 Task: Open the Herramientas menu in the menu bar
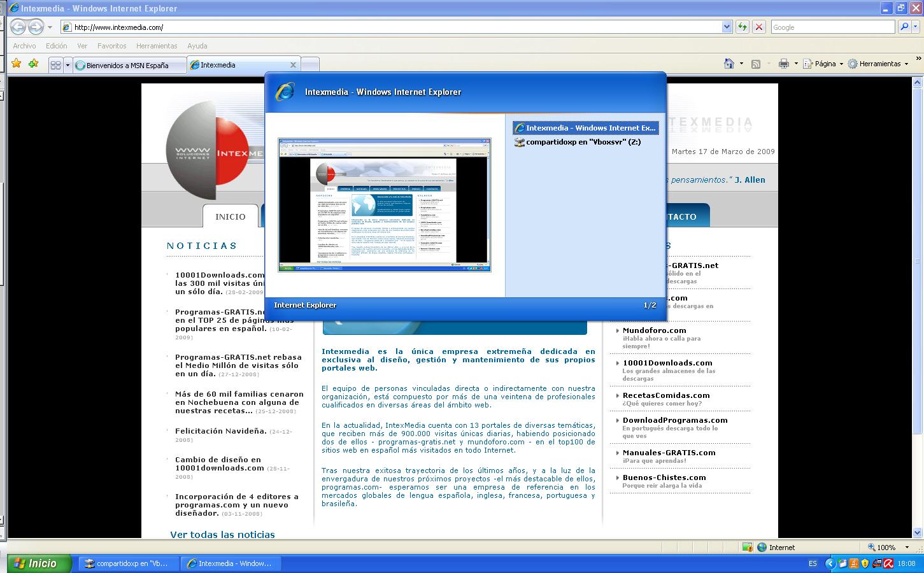(x=157, y=46)
